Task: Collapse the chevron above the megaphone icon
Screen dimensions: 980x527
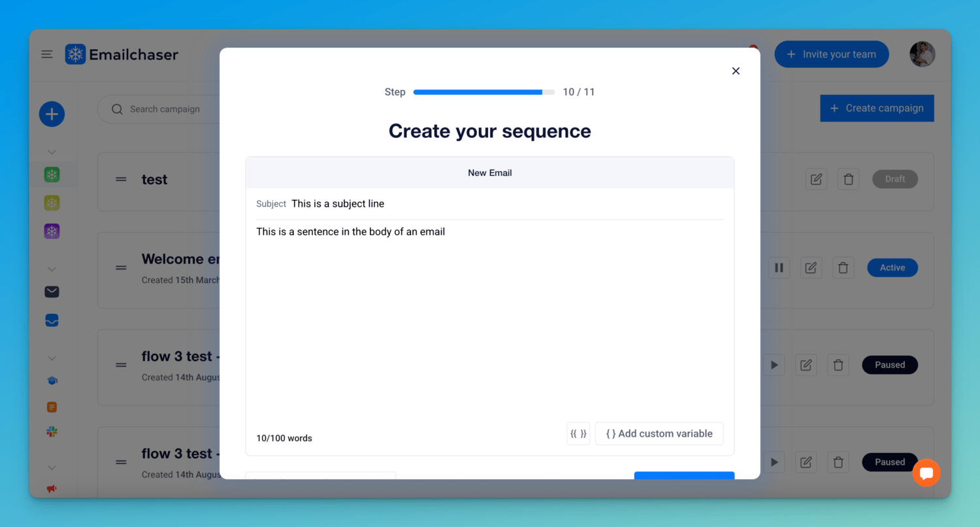Action: pyautogui.click(x=52, y=468)
